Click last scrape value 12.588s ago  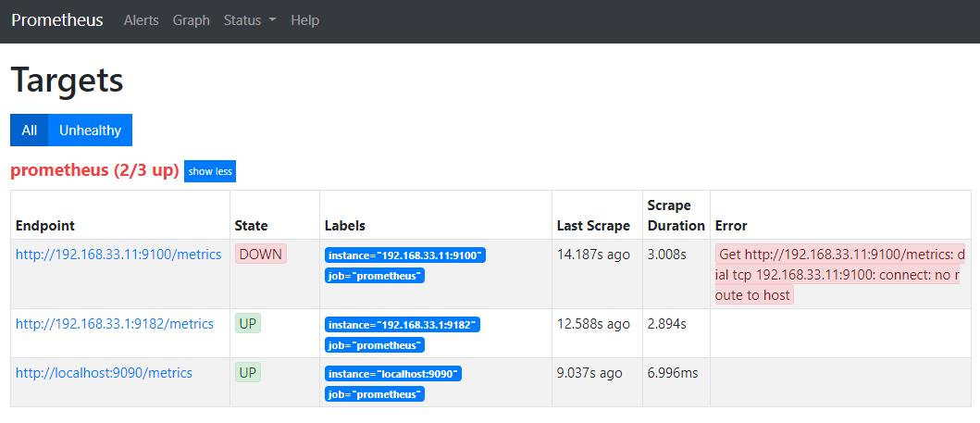coord(594,324)
